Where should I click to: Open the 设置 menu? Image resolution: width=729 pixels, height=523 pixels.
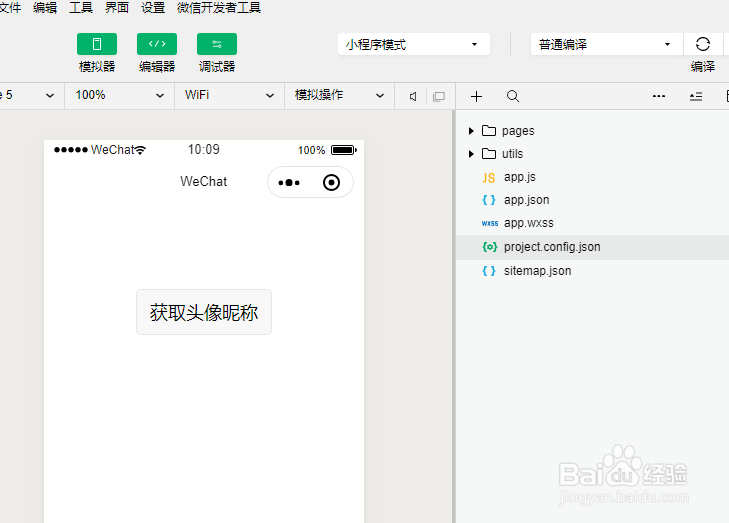(x=153, y=7)
